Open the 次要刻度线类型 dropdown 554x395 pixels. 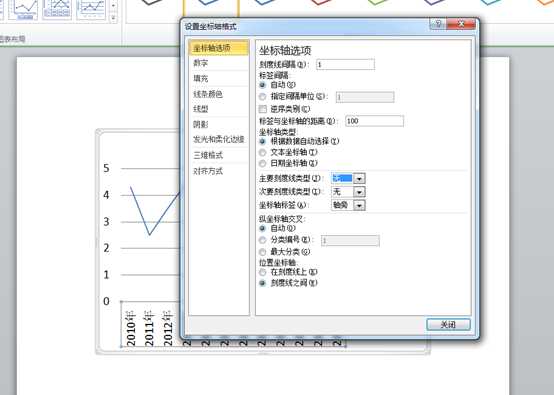click(359, 192)
